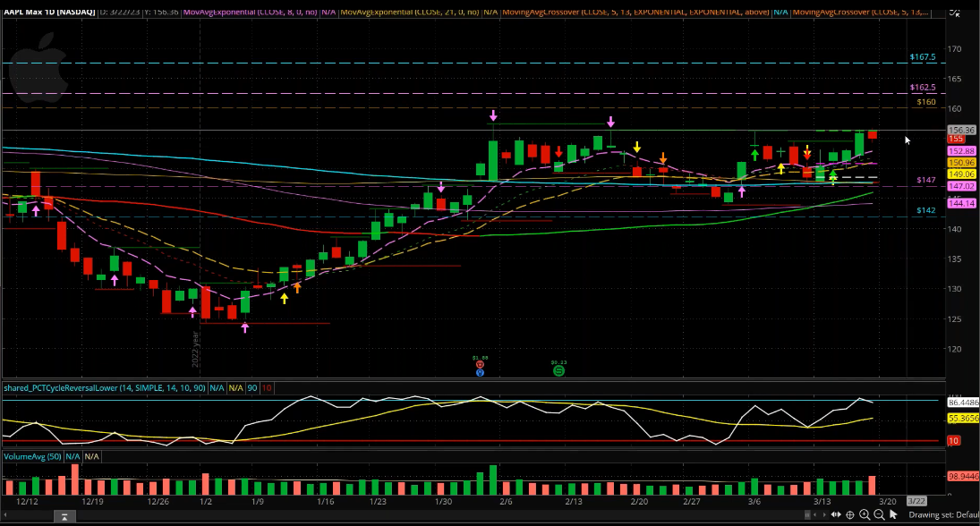Image resolution: width=980 pixels, height=526 pixels.
Task: Click the 86.4486 oscillator value bubble
Action: (x=963, y=403)
